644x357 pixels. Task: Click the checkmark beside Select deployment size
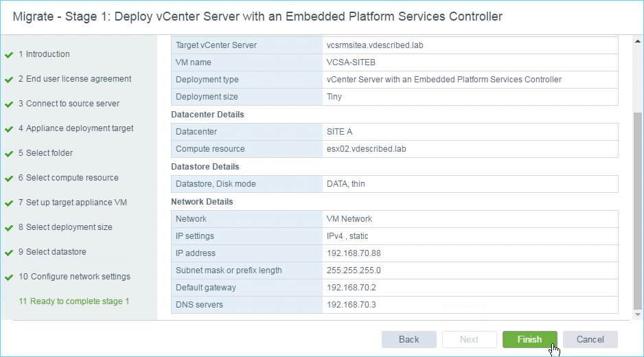9,228
